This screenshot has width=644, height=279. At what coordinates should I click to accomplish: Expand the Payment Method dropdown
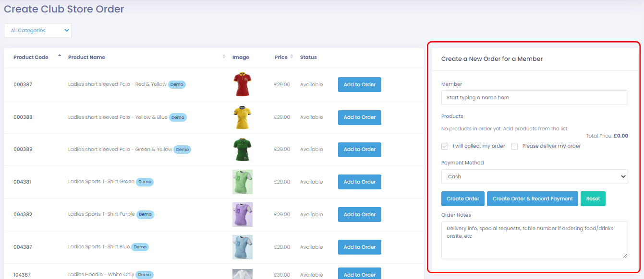coord(534,176)
